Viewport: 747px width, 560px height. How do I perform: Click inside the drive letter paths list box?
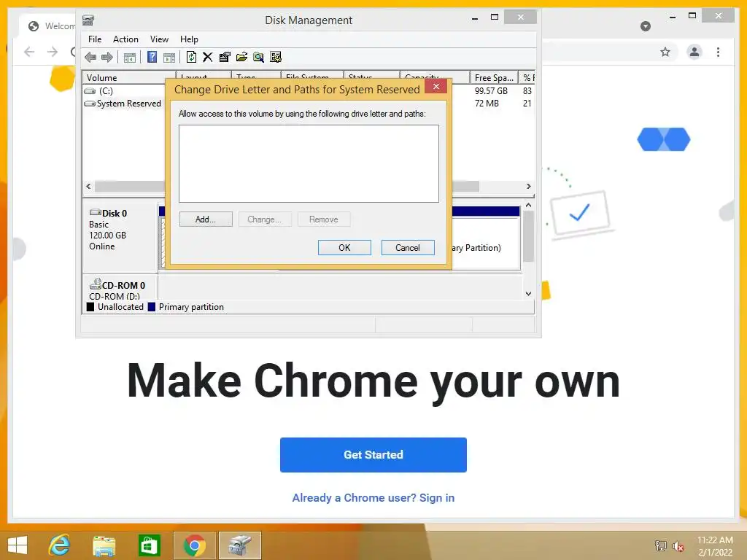point(309,164)
